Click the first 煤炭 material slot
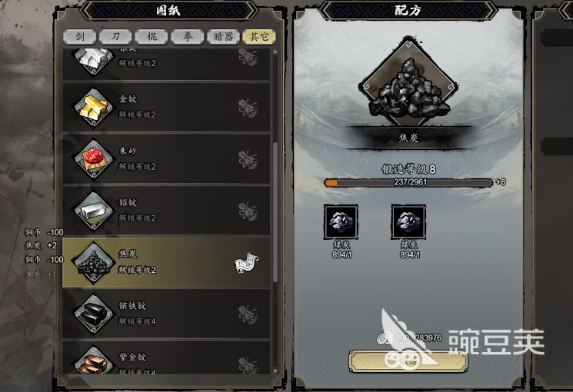This screenshot has height=392, width=573. (341, 222)
